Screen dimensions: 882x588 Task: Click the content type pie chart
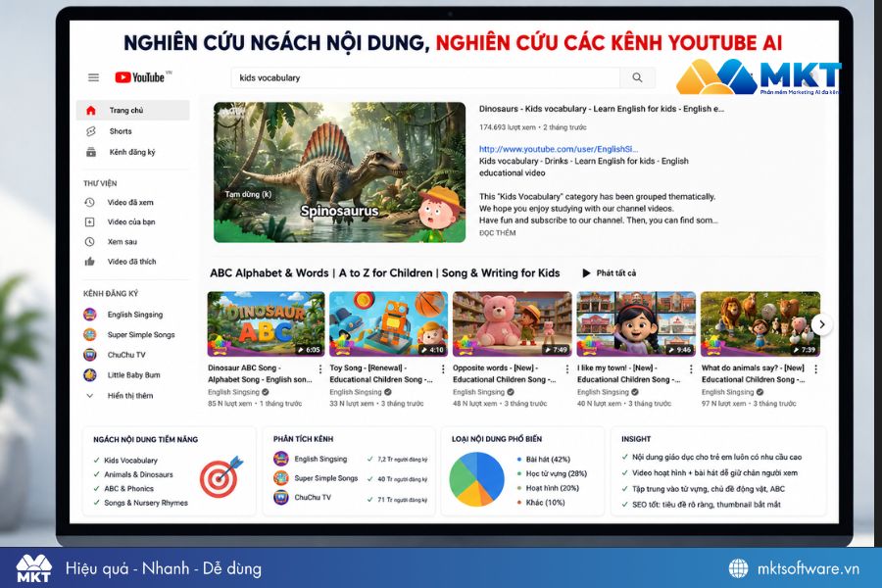pos(477,479)
